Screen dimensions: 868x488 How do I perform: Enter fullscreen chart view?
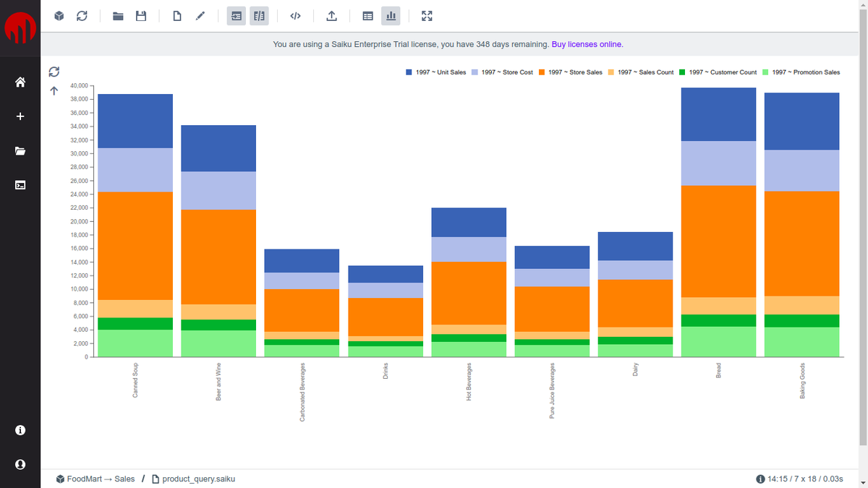pyautogui.click(x=427, y=15)
